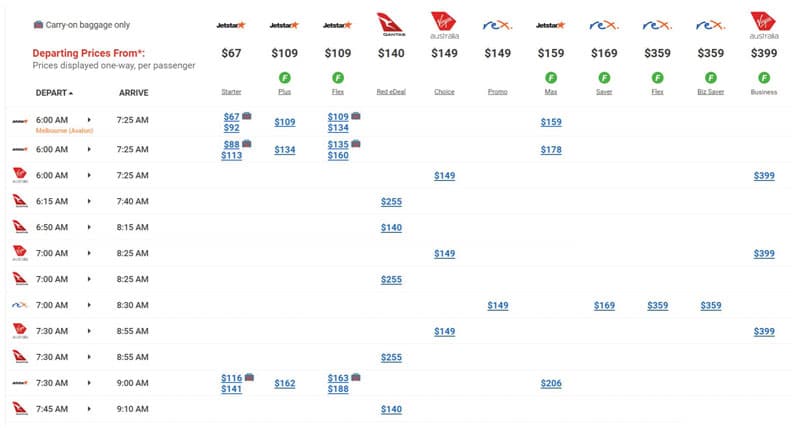The height and width of the screenshot is (428, 800).
Task: Click the Qantas logo in the header
Action: pos(391,25)
